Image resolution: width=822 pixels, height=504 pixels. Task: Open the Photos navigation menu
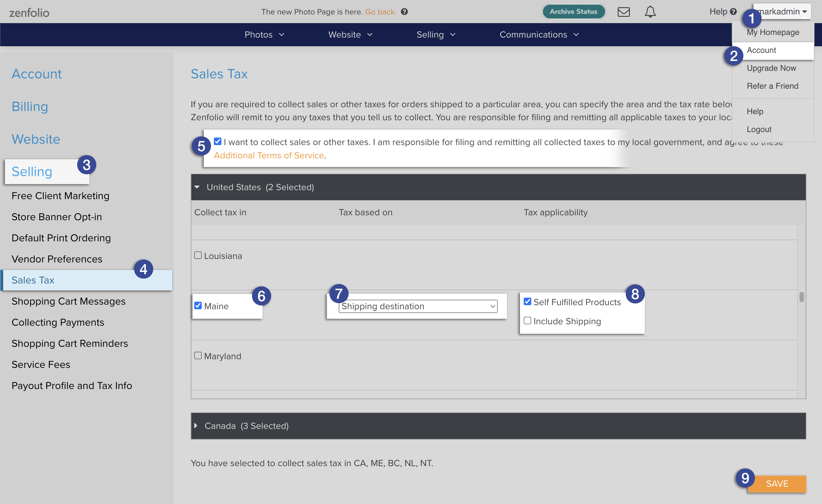264,35
